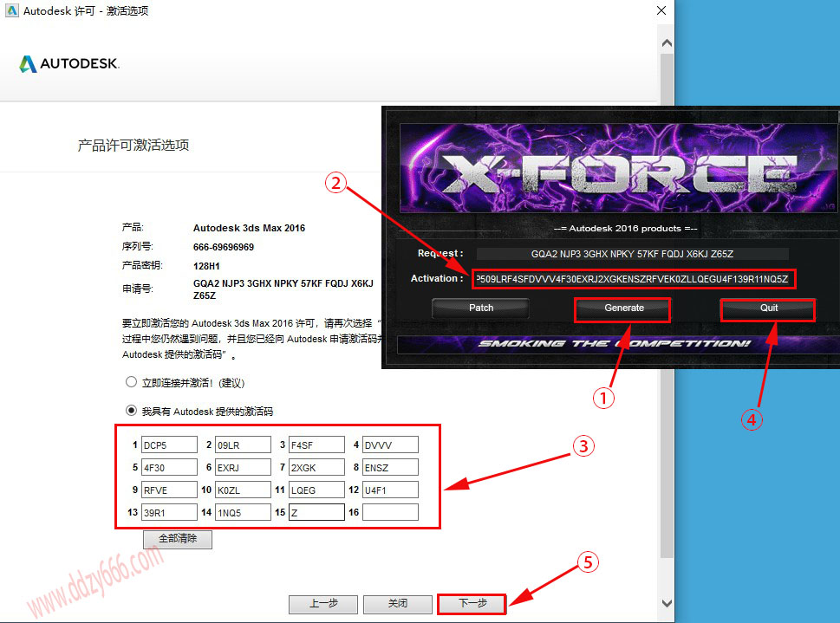Viewport: 840px width, 623px height.
Task: Click the X-FORCE banner image
Action: [x=618, y=168]
